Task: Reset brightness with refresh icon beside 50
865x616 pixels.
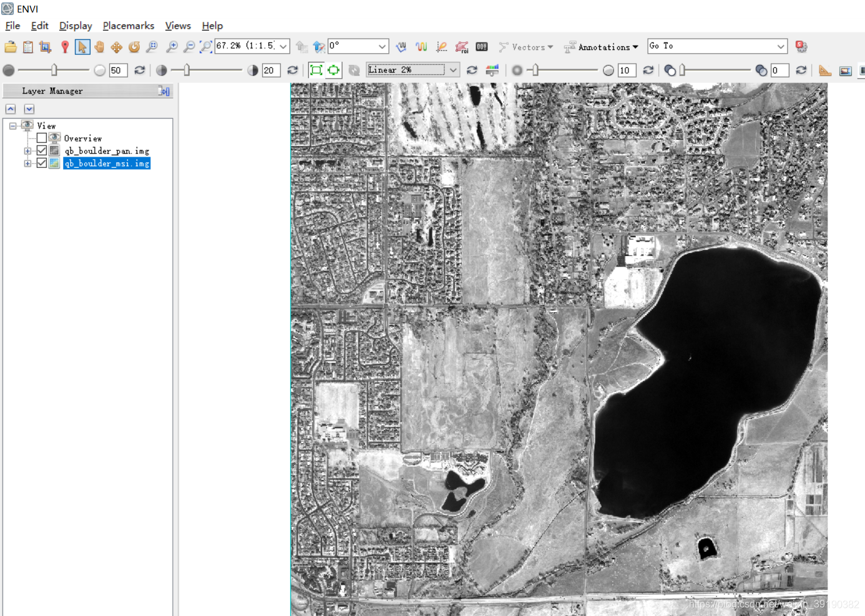Action: point(140,70)
